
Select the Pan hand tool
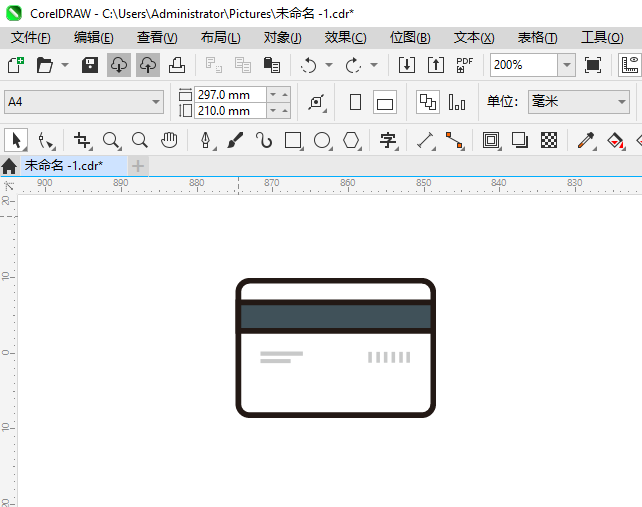tap(169, 140)
